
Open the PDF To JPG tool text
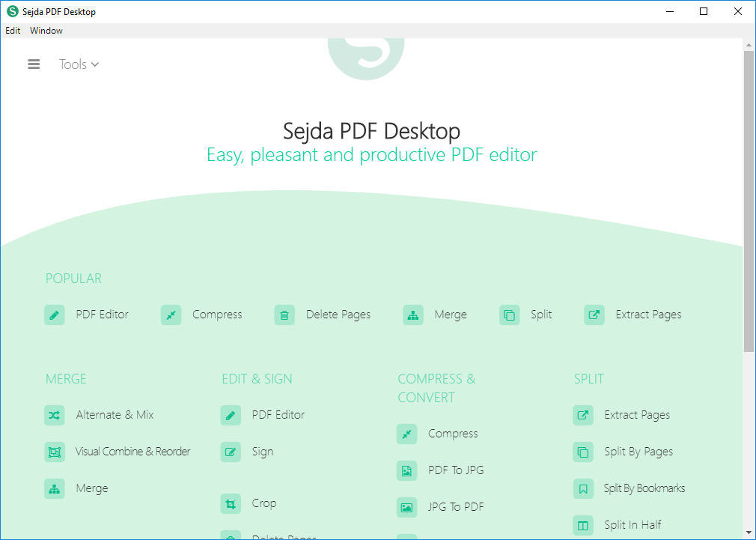click(456, 470)
